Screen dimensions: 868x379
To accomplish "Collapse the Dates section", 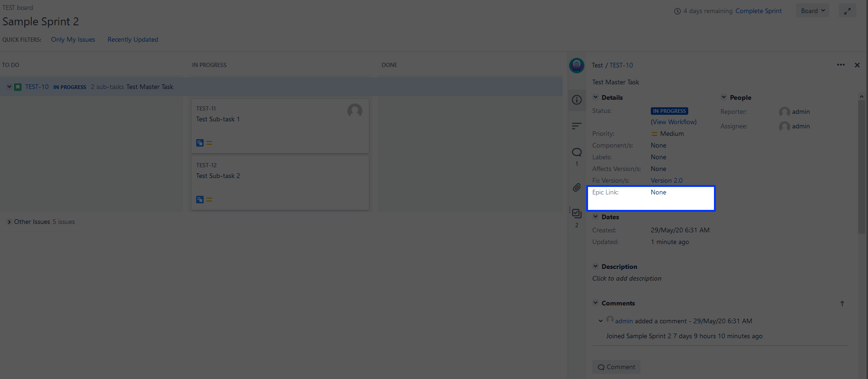I will click(596, 217).
